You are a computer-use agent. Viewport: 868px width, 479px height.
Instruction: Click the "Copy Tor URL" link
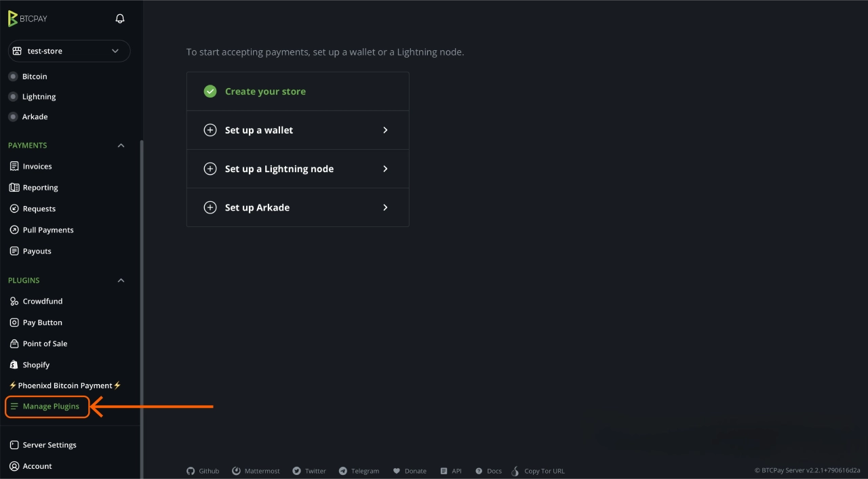pos(543,470)
